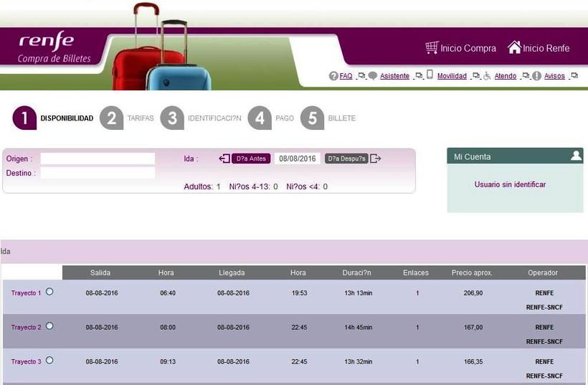Click the Trayecto 1 label
Viewport: 588px width, 385px height.
26,293
